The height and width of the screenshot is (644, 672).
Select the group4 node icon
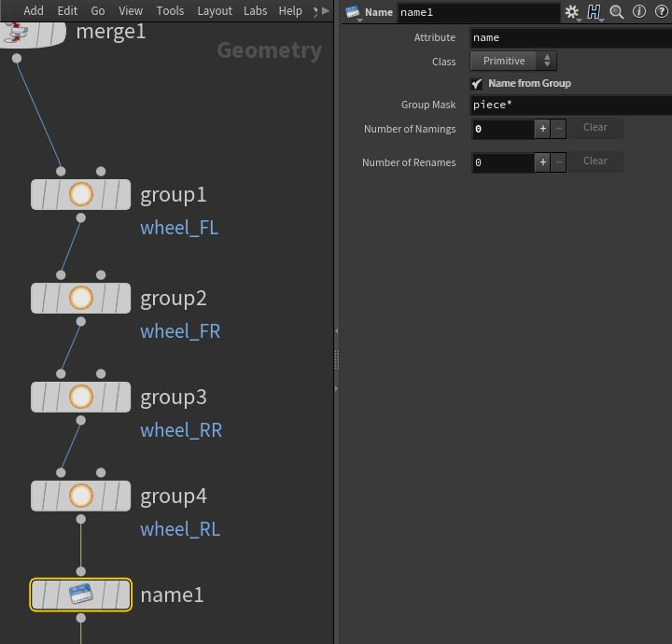pos(81,496)
